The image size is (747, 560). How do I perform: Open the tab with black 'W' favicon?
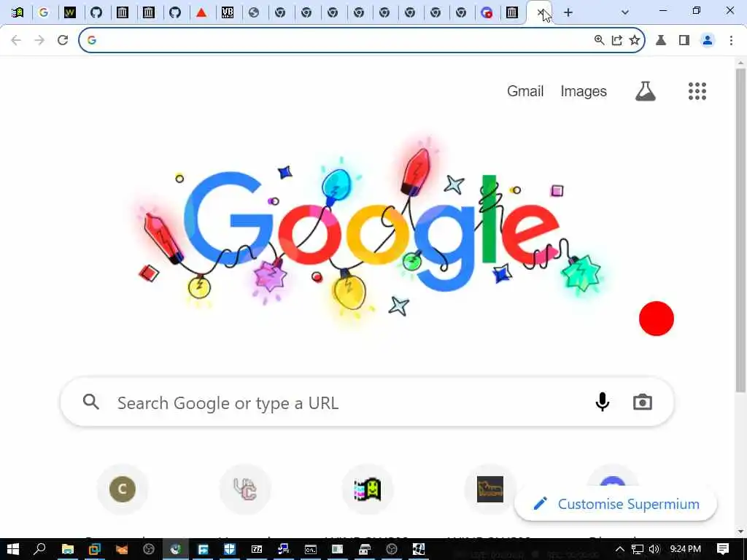click(x=69, y=12)
